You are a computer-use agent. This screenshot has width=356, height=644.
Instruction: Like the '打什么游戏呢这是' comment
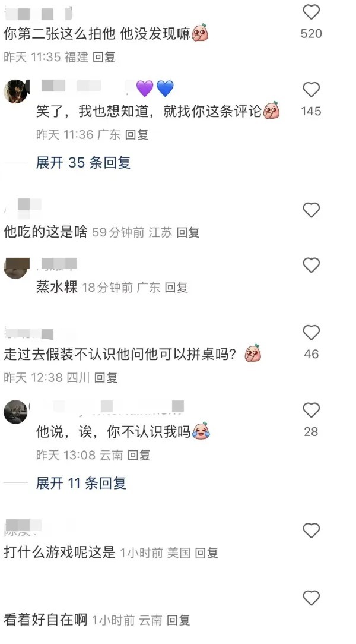[311, 531]
